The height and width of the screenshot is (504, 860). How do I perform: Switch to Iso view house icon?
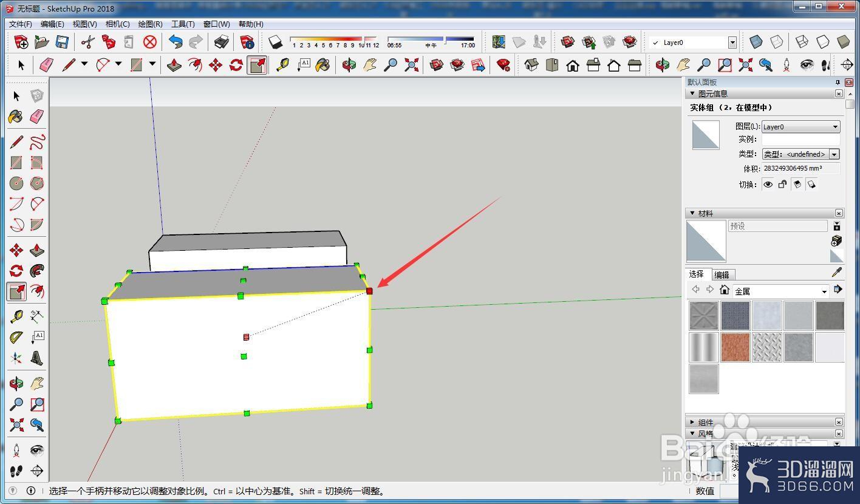[531, 65]
